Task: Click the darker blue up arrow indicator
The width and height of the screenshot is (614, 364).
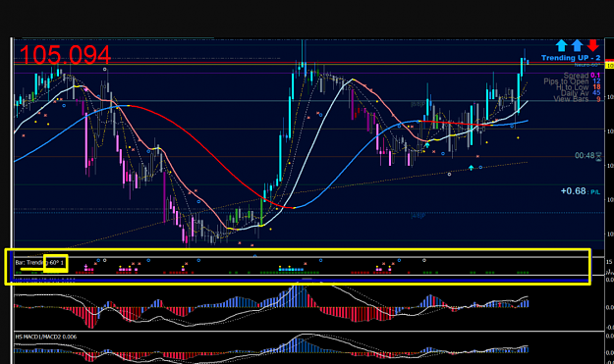Action: pyautogui.click(x=578, y=45)
